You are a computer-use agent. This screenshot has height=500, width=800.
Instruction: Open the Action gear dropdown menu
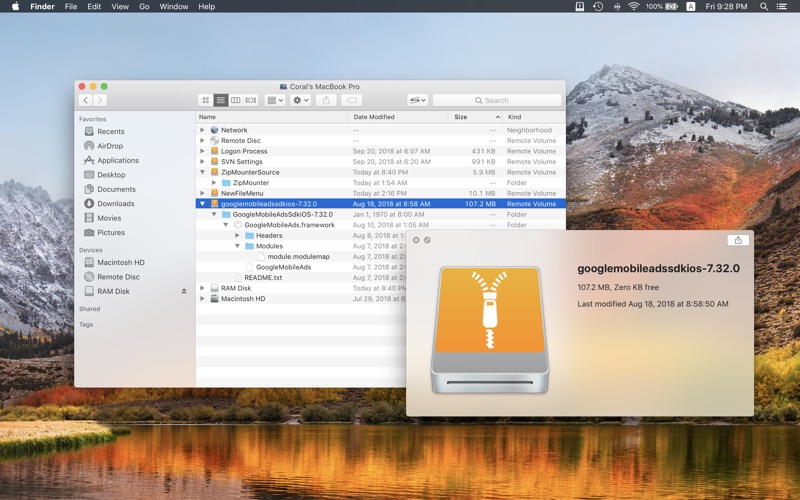300,101
